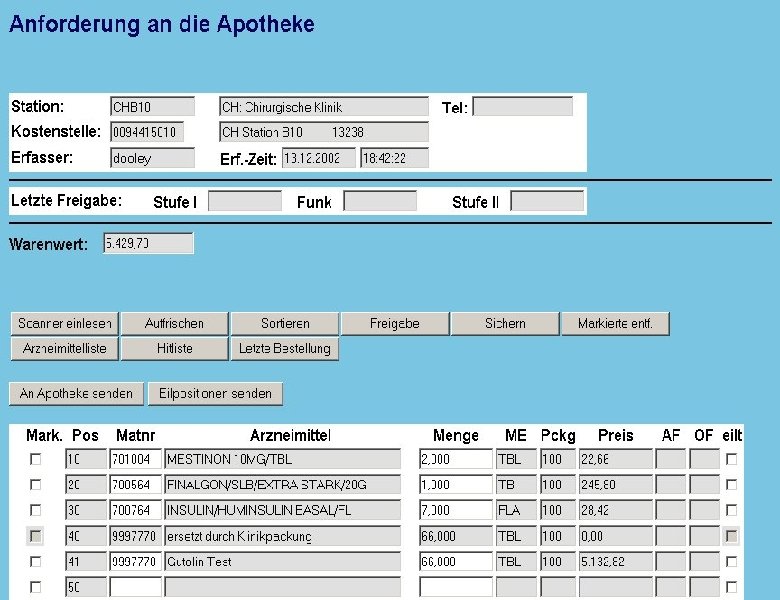780x600 pixels.
Task: Click the CH Station B10 13238 field
Action: pos(324,132)
